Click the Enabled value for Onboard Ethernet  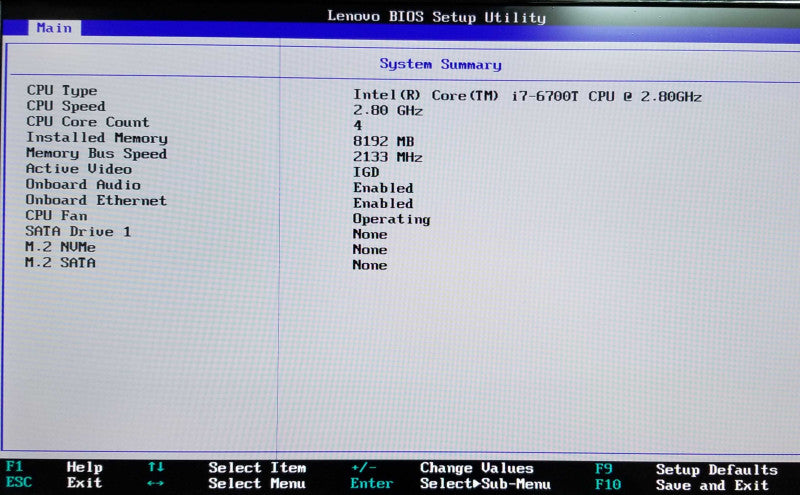[383, 203]
